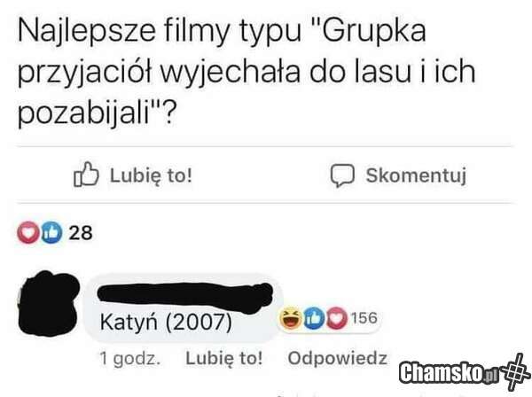The image size is (532, 397).
Task: Click the blue like reaction icon next to 28
Action: point(51,232)
